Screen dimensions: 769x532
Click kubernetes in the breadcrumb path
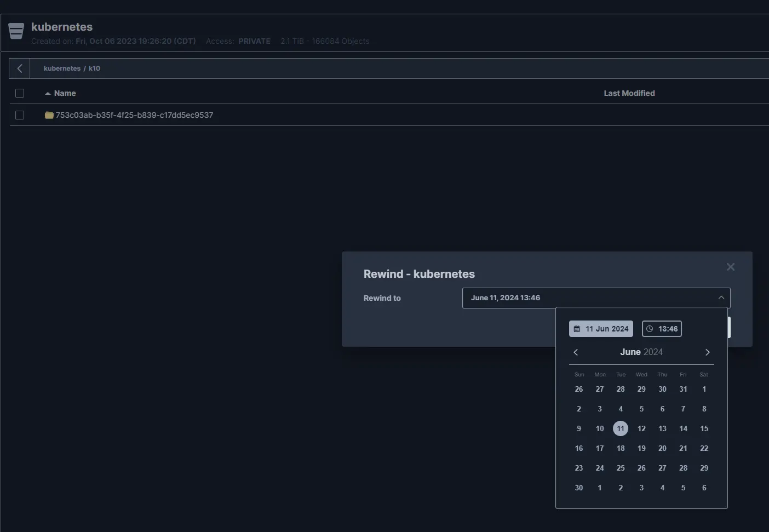click(x=62, y=68)
